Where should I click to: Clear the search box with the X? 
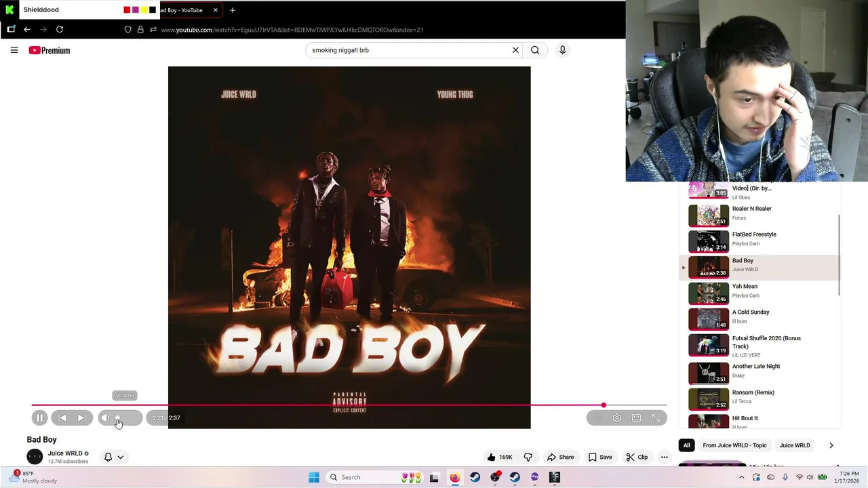(x=515, y=50)
